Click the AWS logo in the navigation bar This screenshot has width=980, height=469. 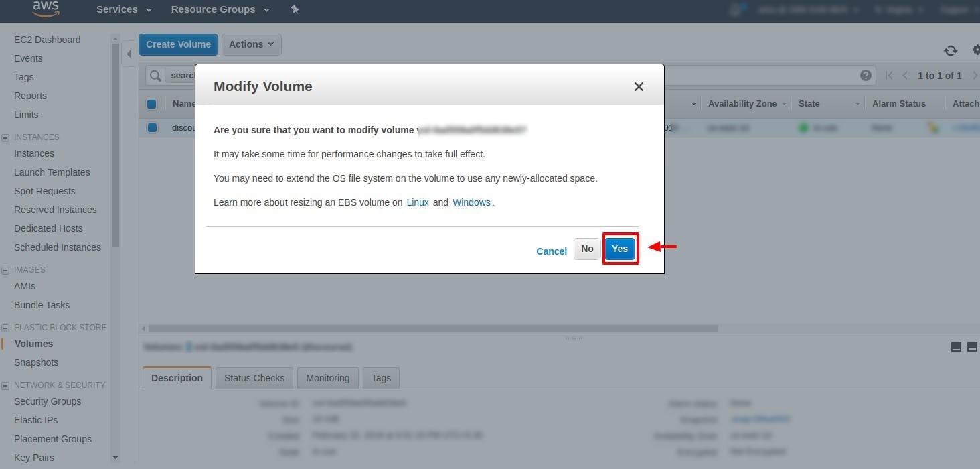[x=45, y=9]
